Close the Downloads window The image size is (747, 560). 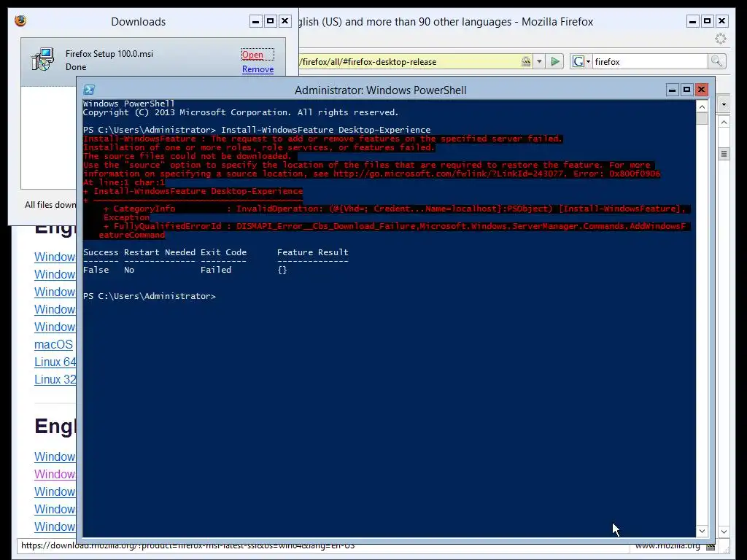pos(285,21)
